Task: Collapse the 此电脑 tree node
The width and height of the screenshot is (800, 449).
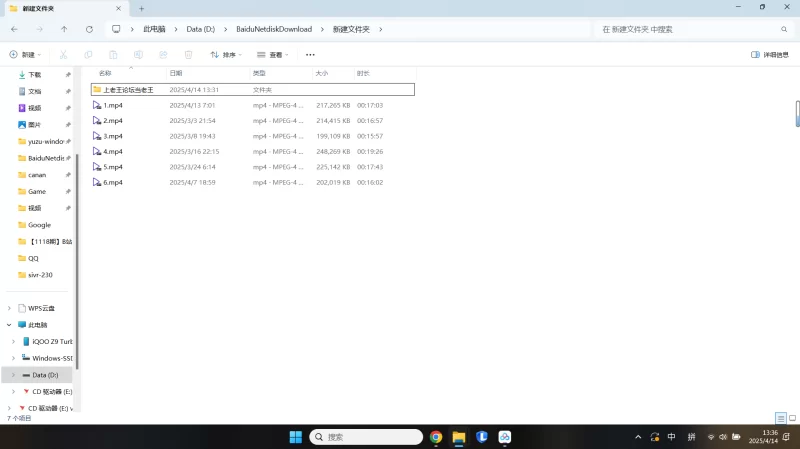Action: [11, 325]
